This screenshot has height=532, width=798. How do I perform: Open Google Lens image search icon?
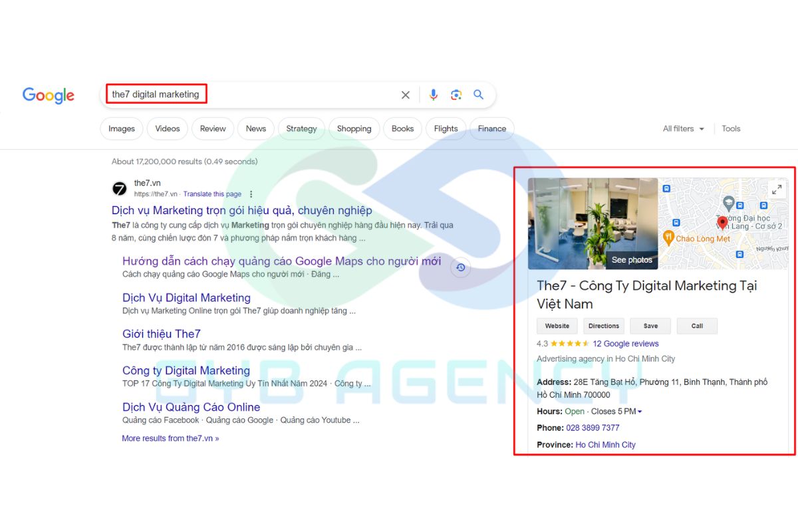(456, 95)
